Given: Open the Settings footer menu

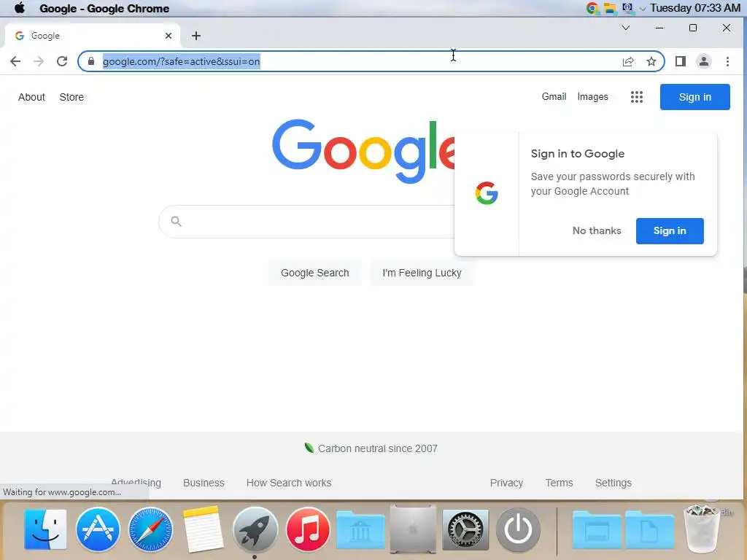Looking at the screenshot, I should (x=613, y=483).
